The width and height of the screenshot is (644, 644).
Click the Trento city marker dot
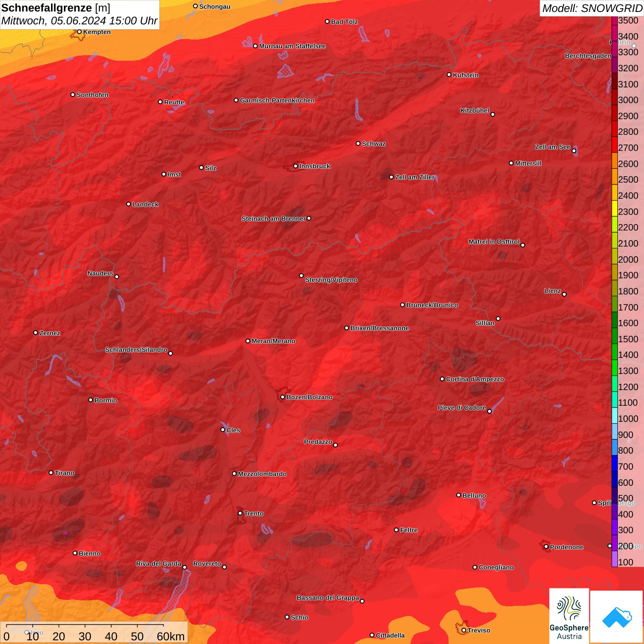[x=240, y=513]
